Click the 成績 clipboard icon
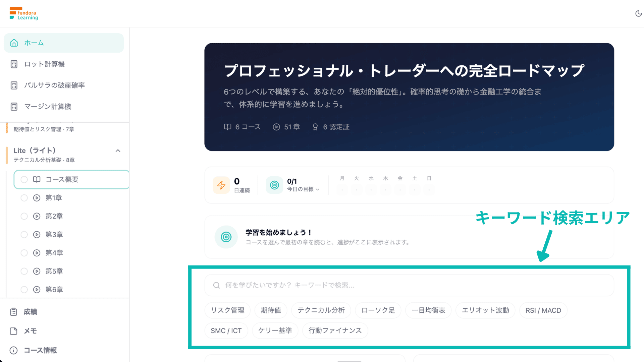 [13, 312]
